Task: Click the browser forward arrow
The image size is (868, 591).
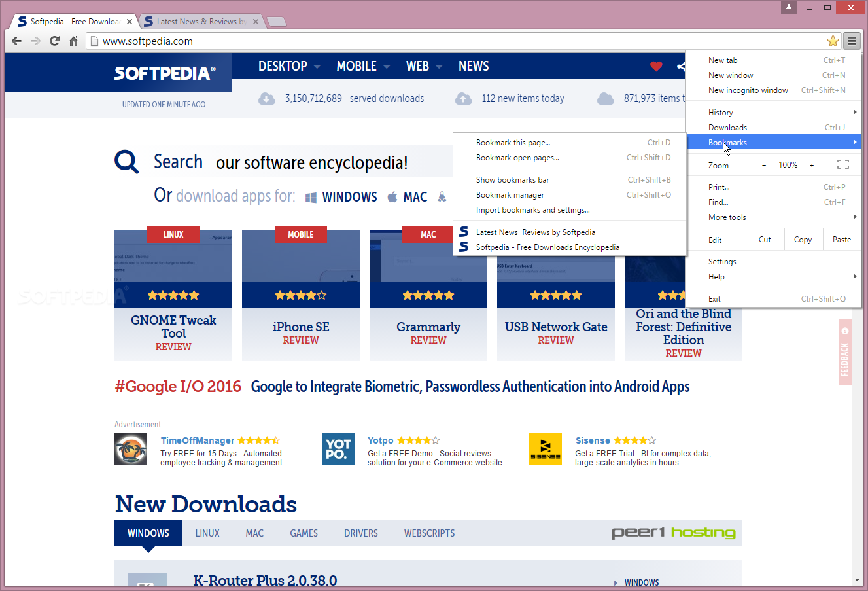Action: [x=36, y=41]
